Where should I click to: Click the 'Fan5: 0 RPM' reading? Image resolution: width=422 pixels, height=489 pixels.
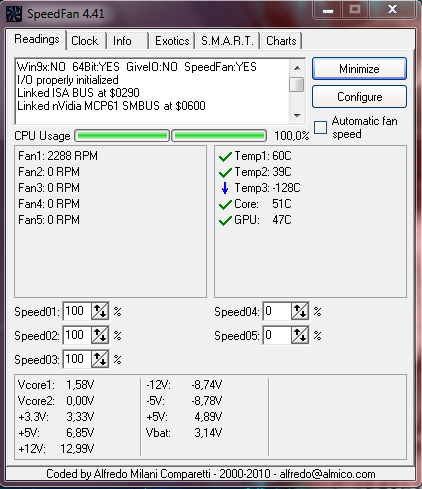pos(49,220)
